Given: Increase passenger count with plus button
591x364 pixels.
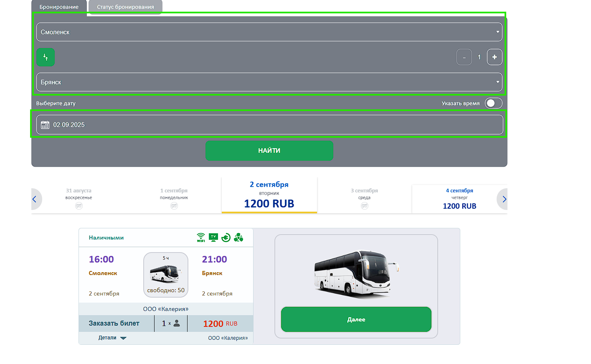Looking at the screenshot, I should (x=495, y=57).
